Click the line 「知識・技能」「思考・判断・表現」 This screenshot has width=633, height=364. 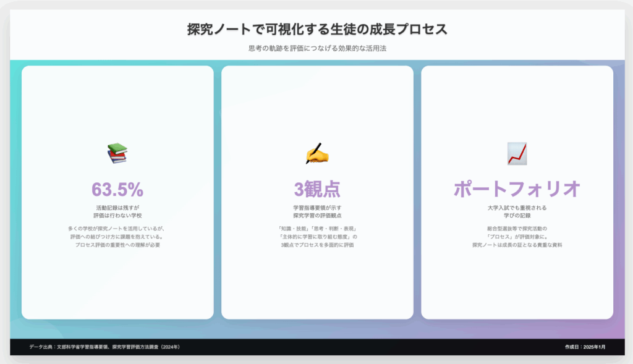[x=317, y=229]
